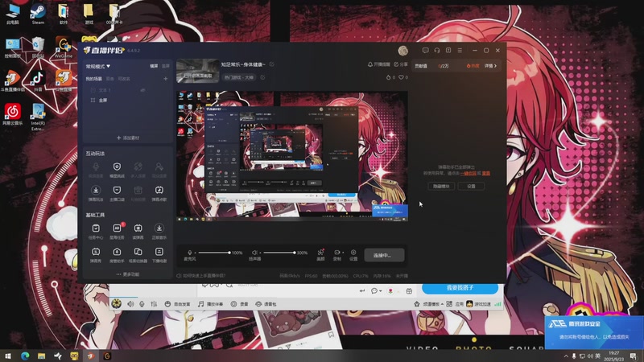Image resolution: width=644 pixels, height=362 pixels.
Task: Open 弹幕玩法 download icon
Action: pyautogui.click(x=95, y=193)
